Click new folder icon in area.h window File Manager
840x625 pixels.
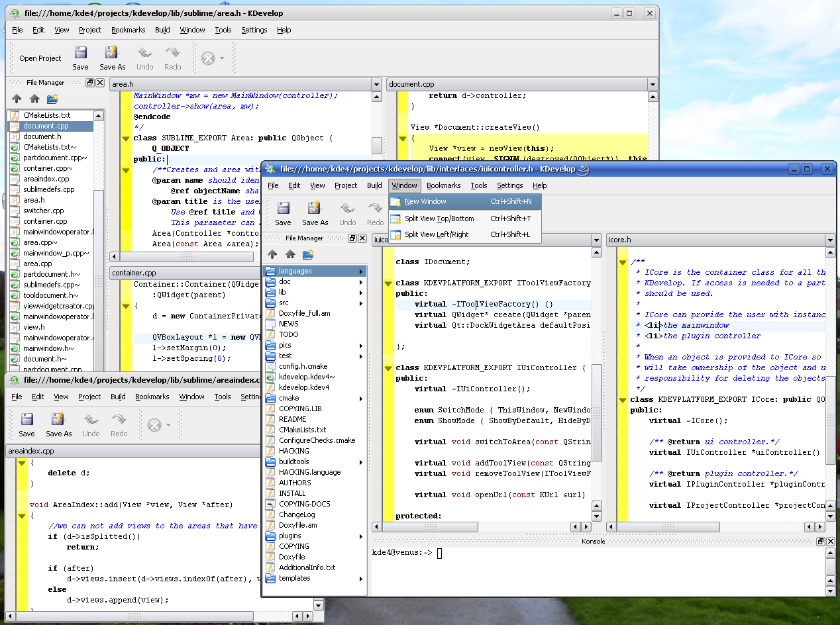(x=53, y=99)
